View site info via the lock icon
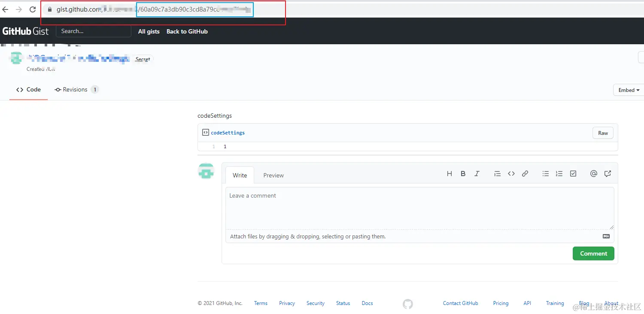Image resolution: width=644 pixels, height=314 pixels. click(x=50, y=9)
